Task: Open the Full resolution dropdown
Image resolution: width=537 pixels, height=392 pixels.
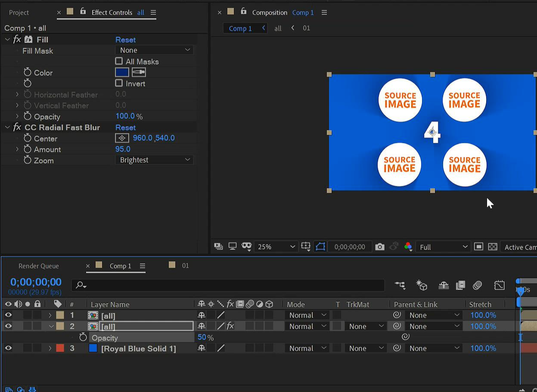Action: 443,247
